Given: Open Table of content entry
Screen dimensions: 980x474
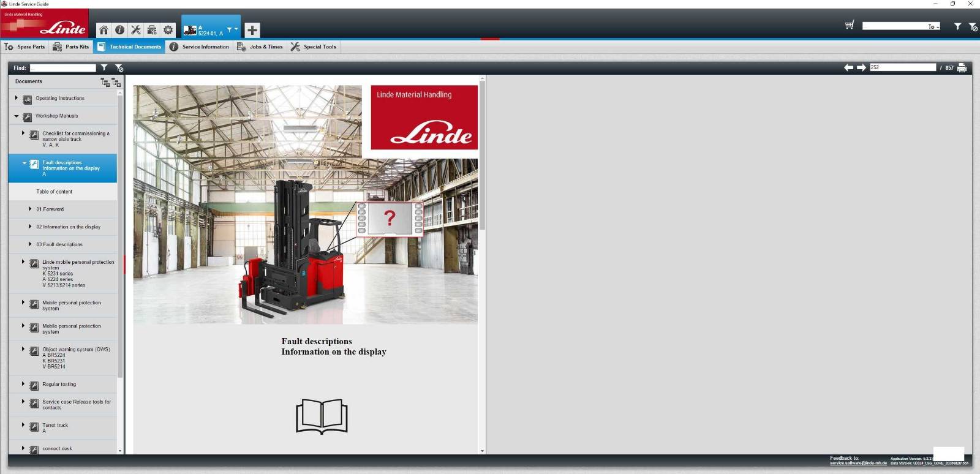Looking at the screenshot, I should (x=62, y=192).
